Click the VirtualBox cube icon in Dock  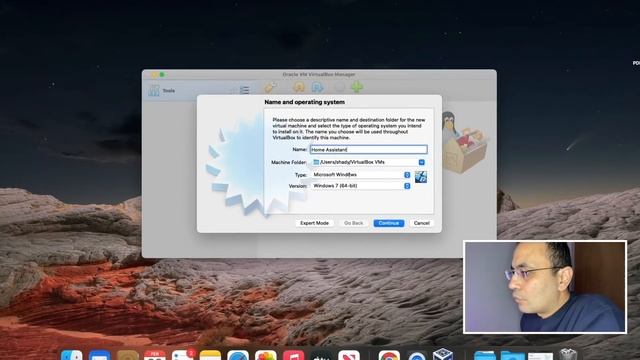pos(442,354)
